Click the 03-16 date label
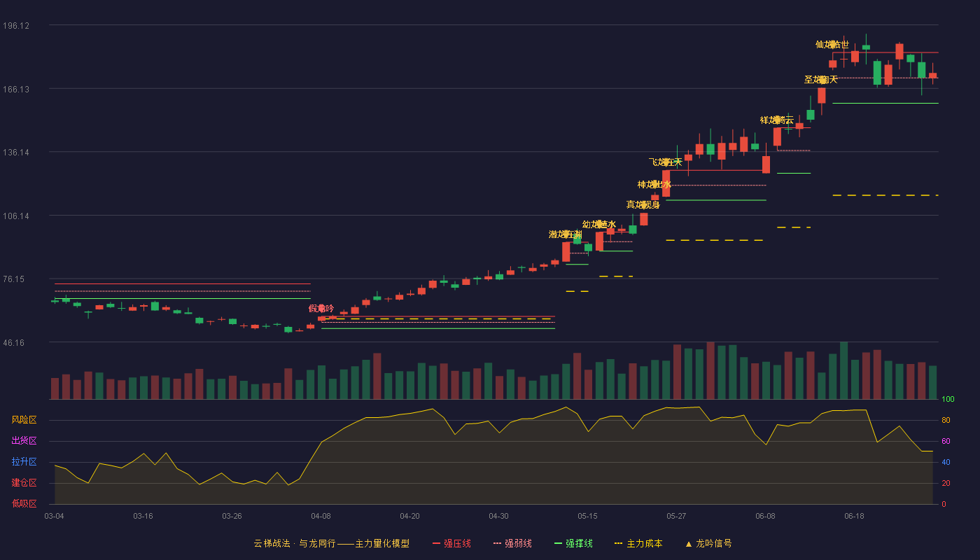Screen dimensions: 980x560 [143, 516]
